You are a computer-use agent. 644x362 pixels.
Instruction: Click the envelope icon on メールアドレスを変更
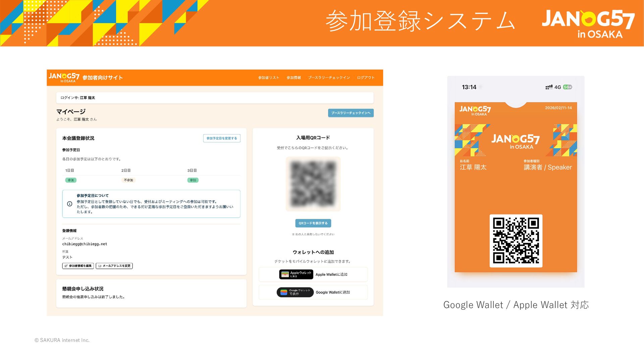pyautogui.click(x=100, y=266)
